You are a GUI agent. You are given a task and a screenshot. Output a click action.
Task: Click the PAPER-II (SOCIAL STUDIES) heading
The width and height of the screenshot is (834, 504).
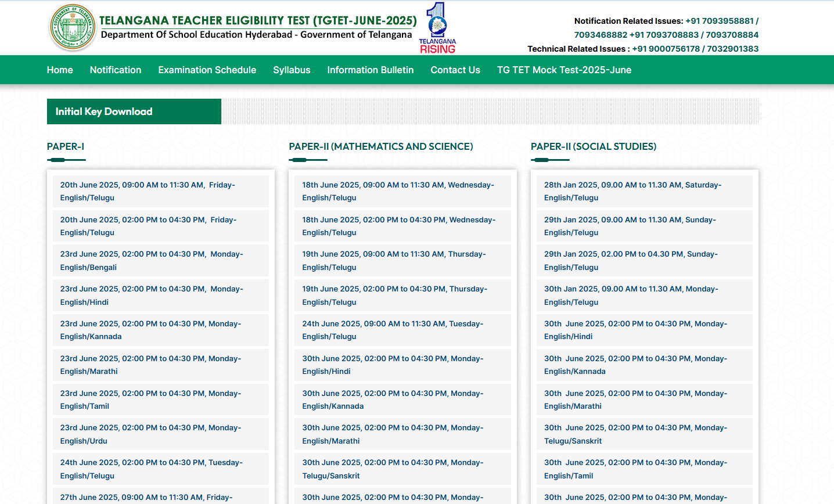coord(594,146)
